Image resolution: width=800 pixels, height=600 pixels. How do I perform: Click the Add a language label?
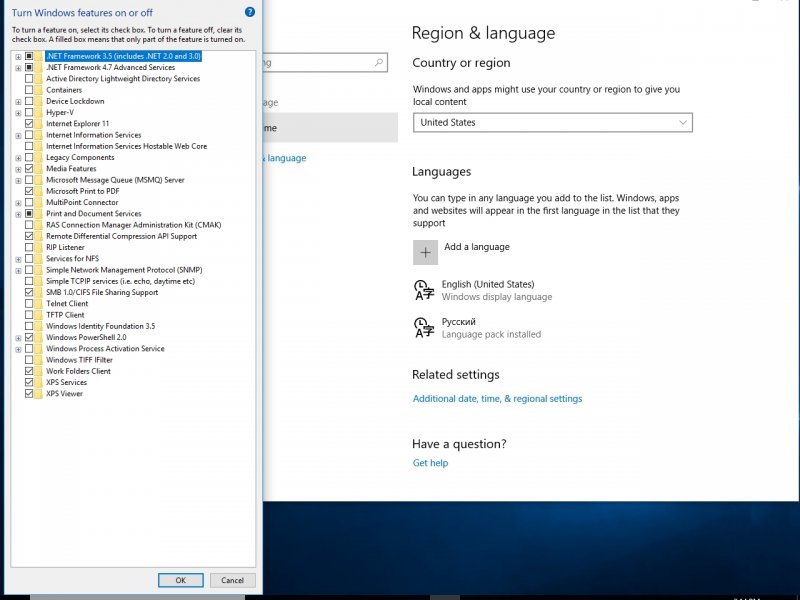click(477, 246)
